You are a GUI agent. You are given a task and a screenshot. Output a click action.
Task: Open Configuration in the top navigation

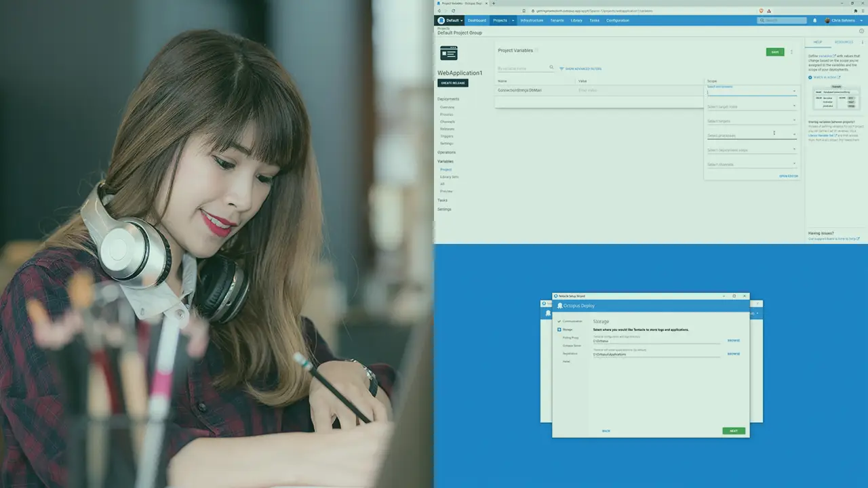point(618,20)
